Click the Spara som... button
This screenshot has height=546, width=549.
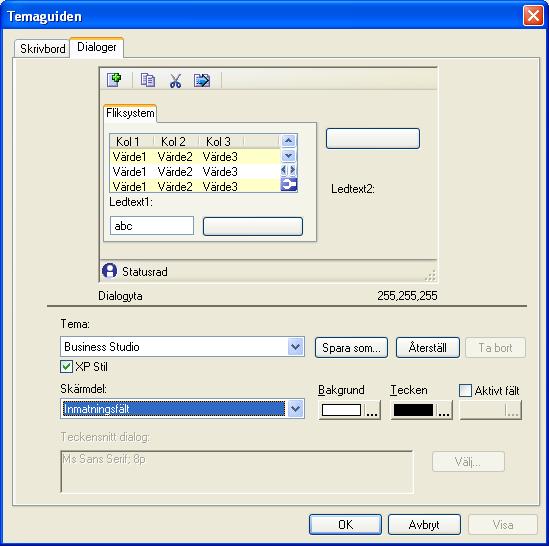(351, 348)
